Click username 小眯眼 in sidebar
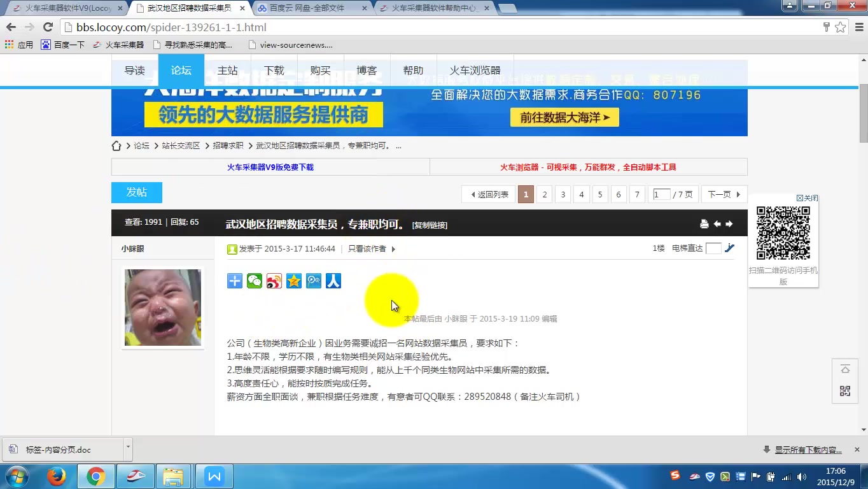868x489 pixels. tap(132, 249)
